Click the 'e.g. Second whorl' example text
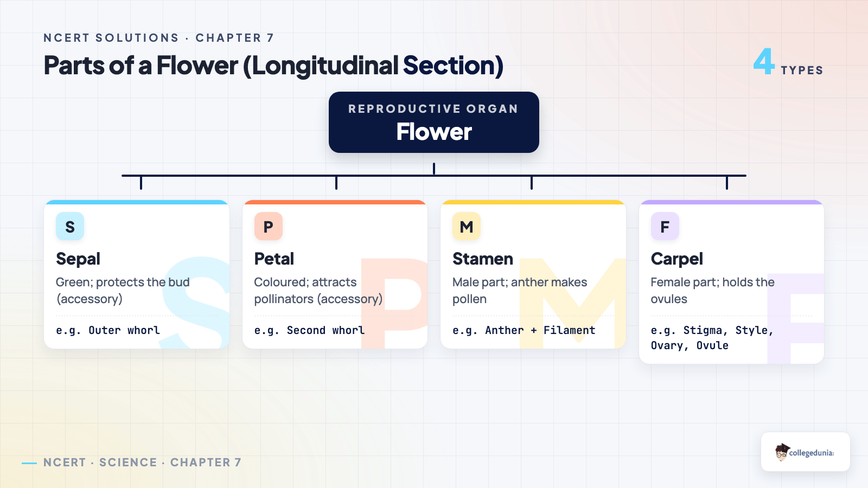Viewport: 868px width, 488px height. 309,330
